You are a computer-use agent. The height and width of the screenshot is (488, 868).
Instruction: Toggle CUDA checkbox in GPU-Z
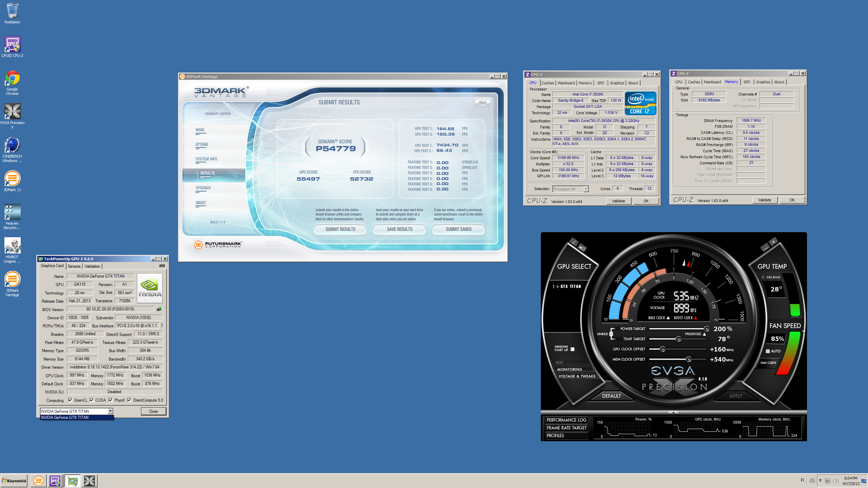(x=92, y=400)
